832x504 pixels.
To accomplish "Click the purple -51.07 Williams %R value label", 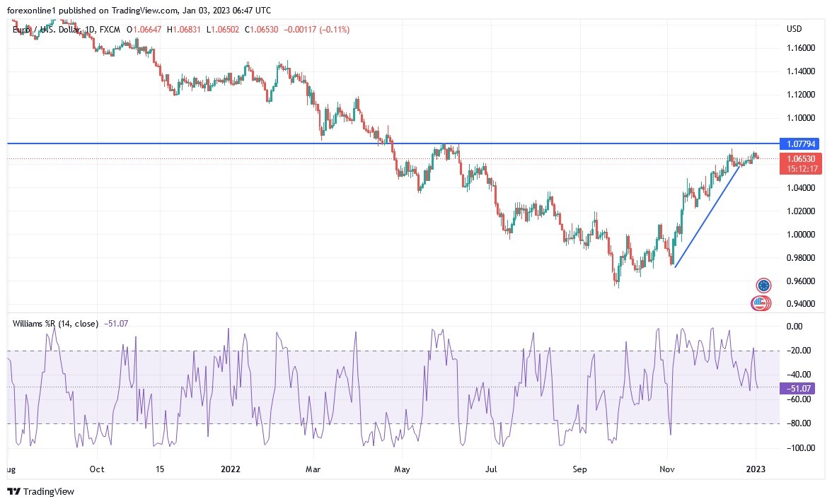I will (x=796, y=389).
